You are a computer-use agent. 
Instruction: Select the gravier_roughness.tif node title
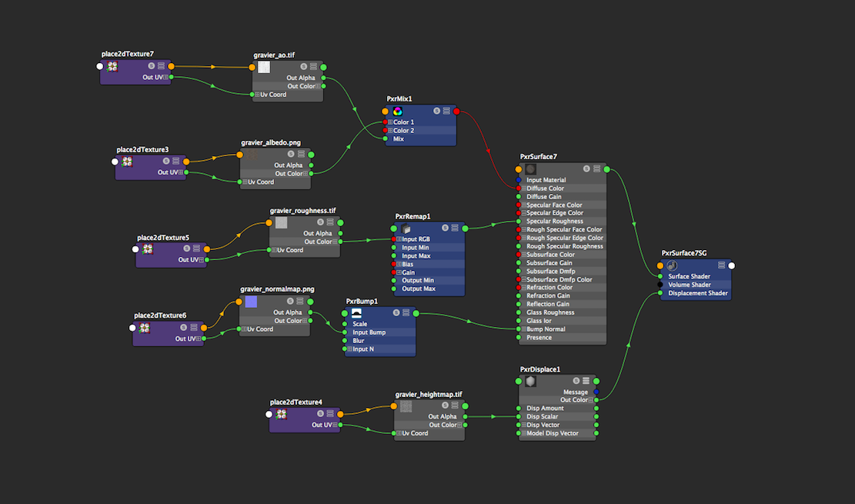tap(302, 211)
